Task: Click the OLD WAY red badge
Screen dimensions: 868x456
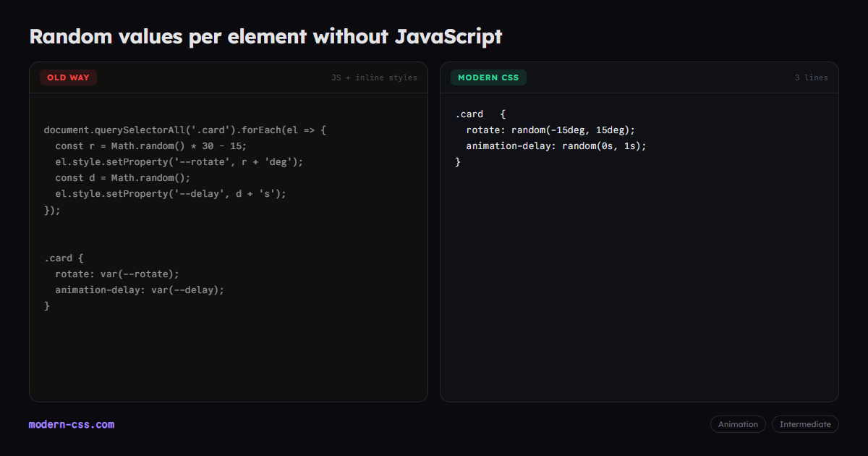Action: click(x=69, y=77)
